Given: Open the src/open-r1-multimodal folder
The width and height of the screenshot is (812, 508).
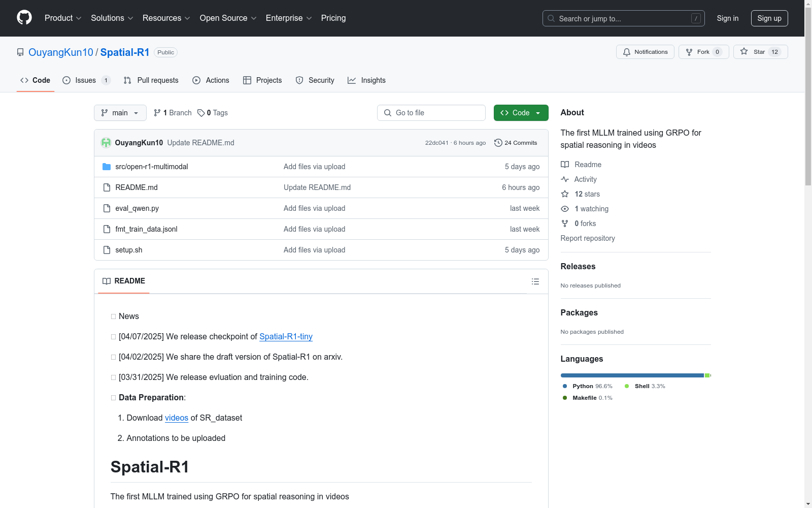Looking at the screenshot, I should 152,167.
